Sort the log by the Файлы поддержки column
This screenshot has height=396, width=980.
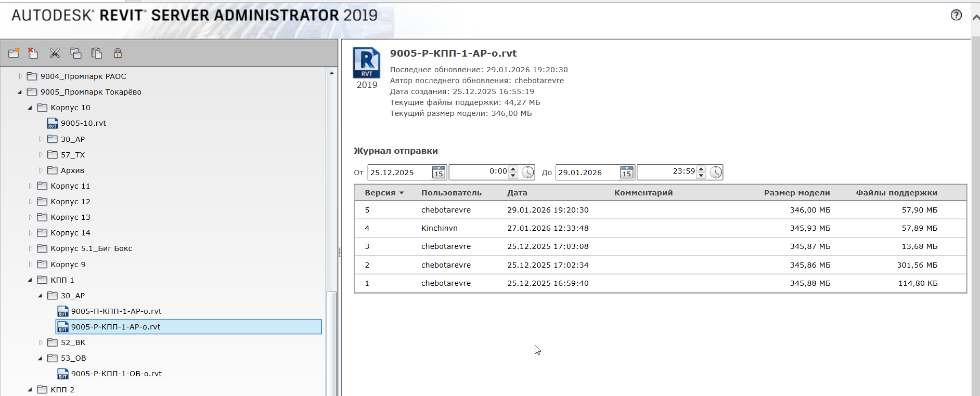click(x=897, y=193)
